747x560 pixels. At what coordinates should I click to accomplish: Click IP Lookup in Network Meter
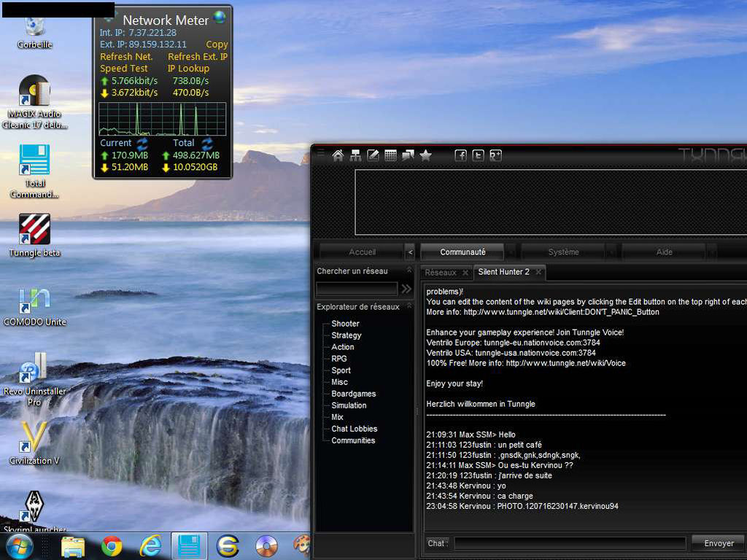tap(188, 69)
